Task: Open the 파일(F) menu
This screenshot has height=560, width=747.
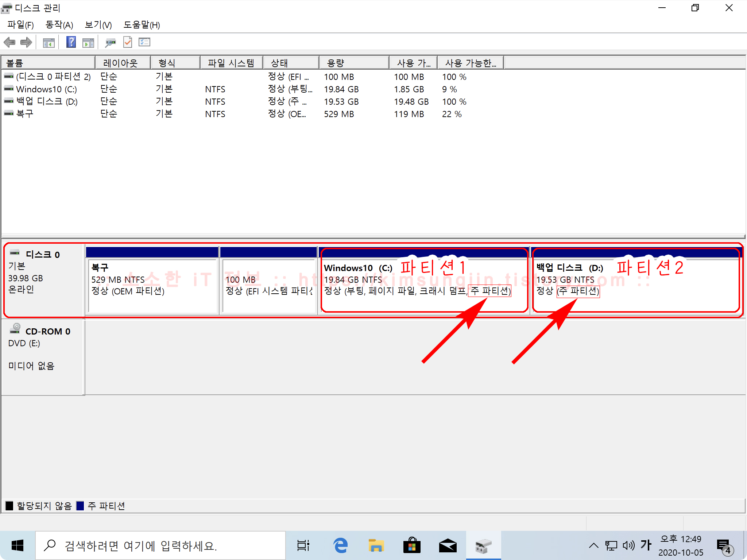Action: coord(20,25)
